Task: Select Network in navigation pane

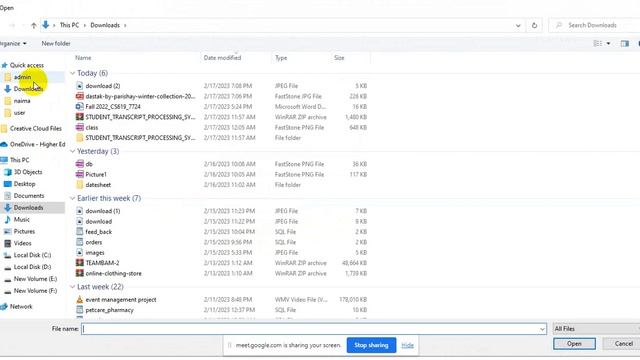Action: point(21,306)
